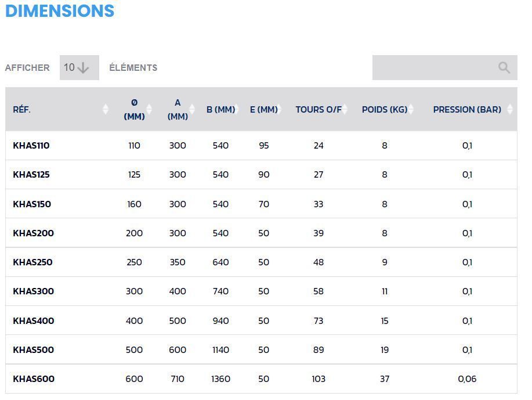Sort by PRESSION (BAR) column arrows

click(x=509, y=109)
